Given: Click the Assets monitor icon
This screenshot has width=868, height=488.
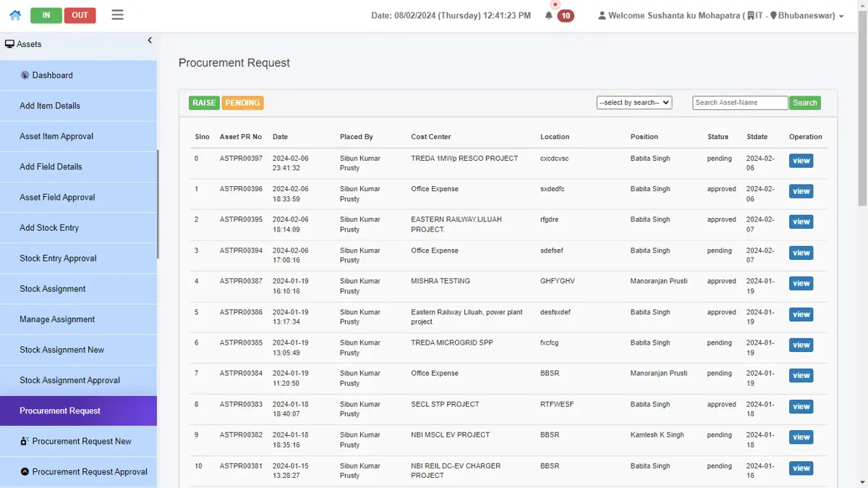Looking at the screenshot, I should [9, 44].
